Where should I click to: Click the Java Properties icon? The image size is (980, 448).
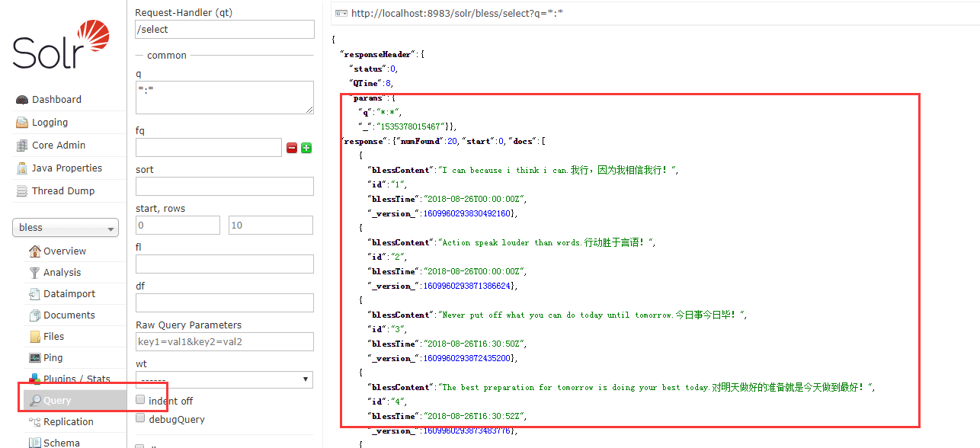tap(21, 168)
